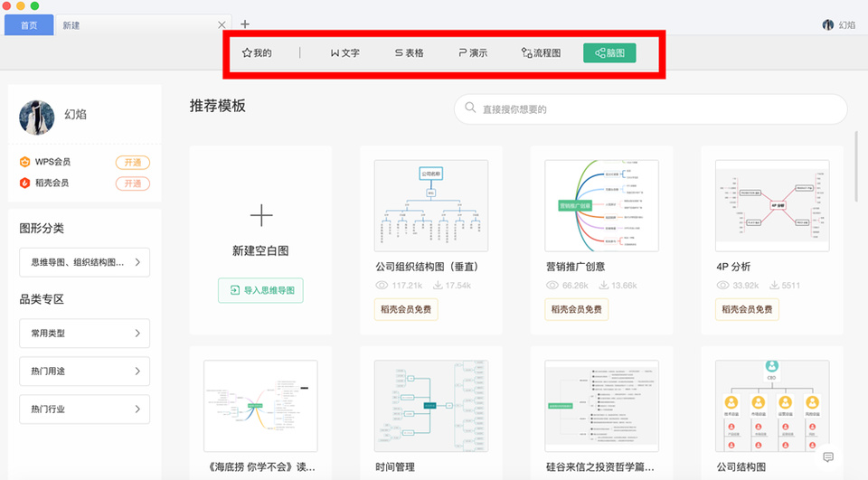Switch to the 表格 spreadsheet tab

click(x=409, y=53)
